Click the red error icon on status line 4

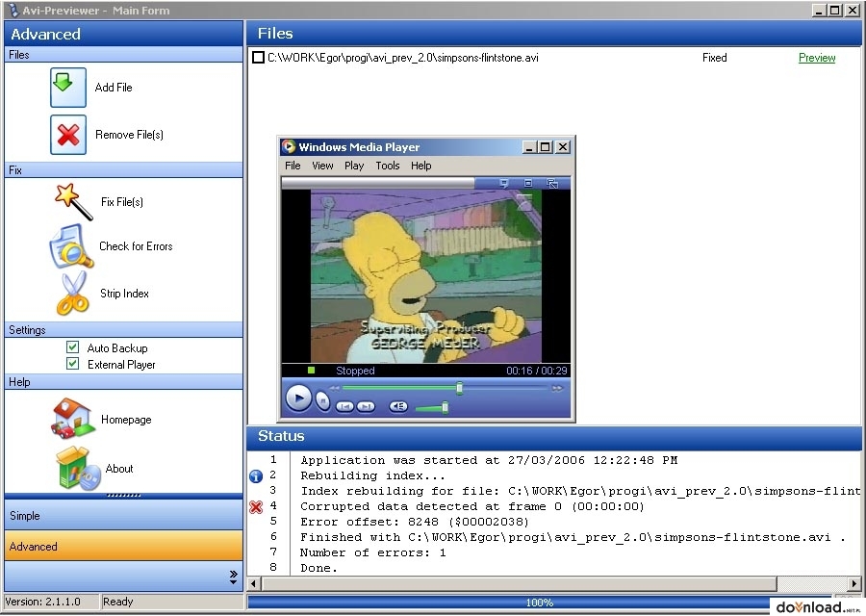[256, 506]
